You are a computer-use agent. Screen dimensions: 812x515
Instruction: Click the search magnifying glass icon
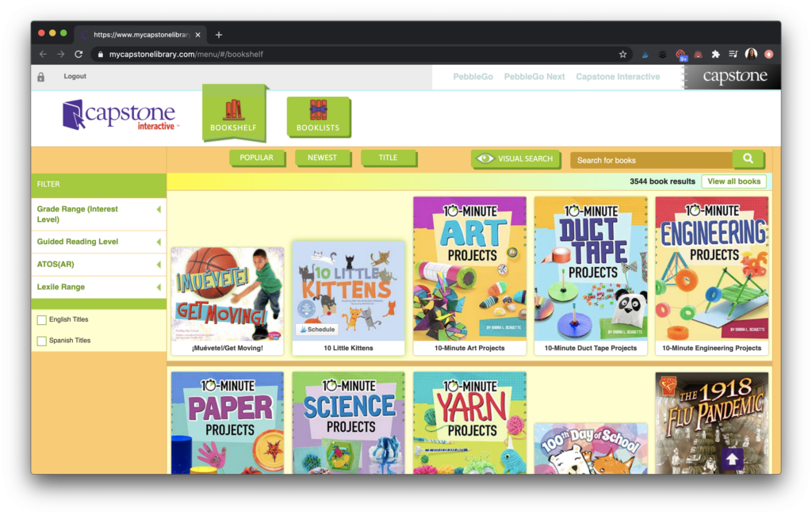click(x=747, y=158)
